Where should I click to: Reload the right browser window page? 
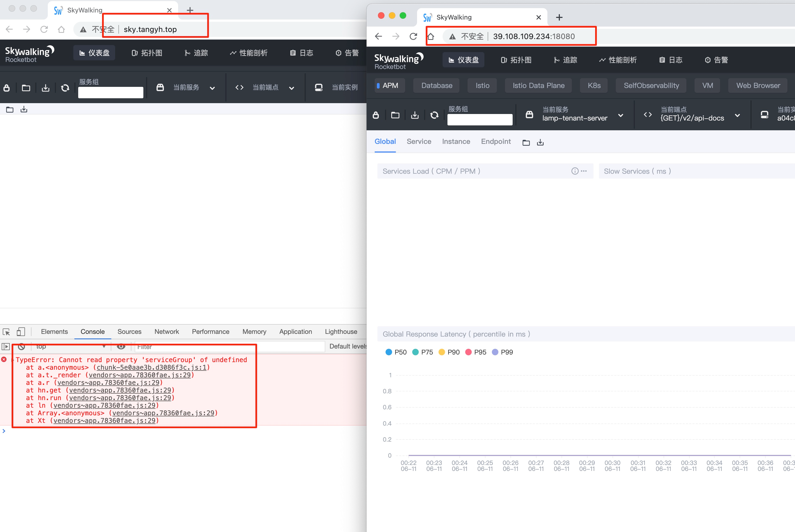(x=413, y=36)
